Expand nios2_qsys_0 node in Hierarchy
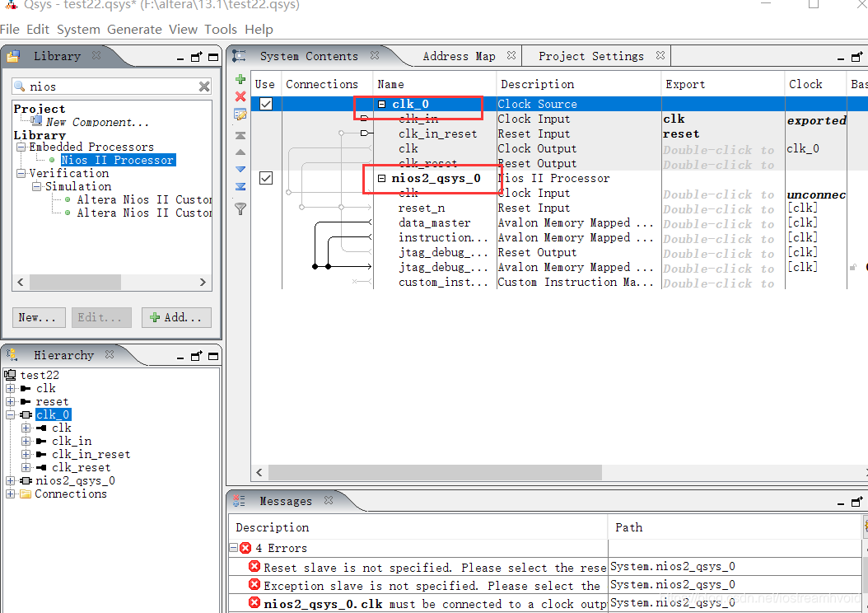The image size is (868, 613). tap(10, 480)
